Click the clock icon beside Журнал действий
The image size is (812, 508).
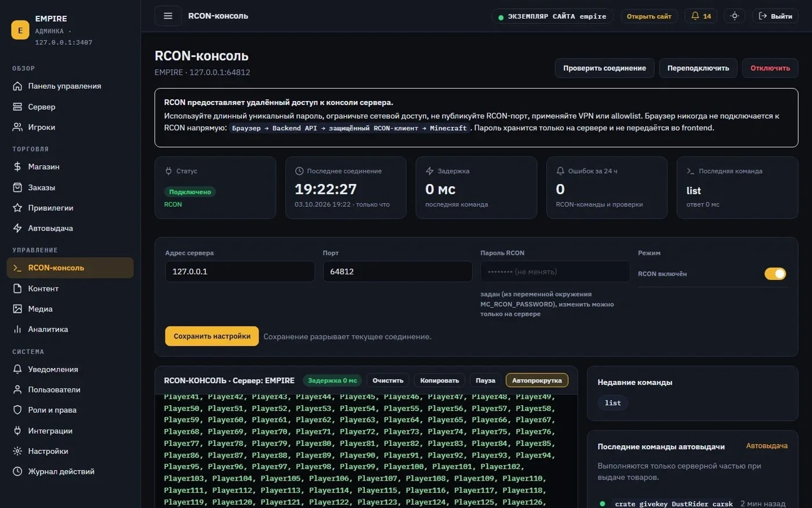pyautogui.click(x=17, y=471)
